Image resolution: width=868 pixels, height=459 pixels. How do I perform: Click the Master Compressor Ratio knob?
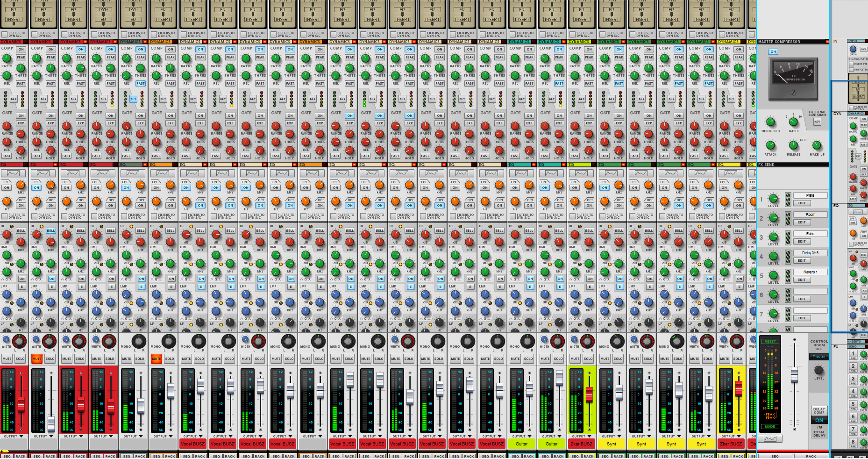click(793, 122)
